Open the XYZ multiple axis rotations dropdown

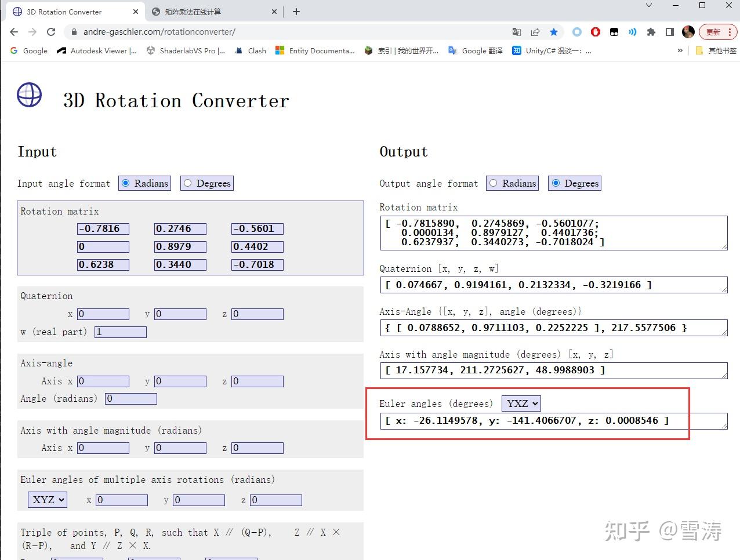coord(47,499)
